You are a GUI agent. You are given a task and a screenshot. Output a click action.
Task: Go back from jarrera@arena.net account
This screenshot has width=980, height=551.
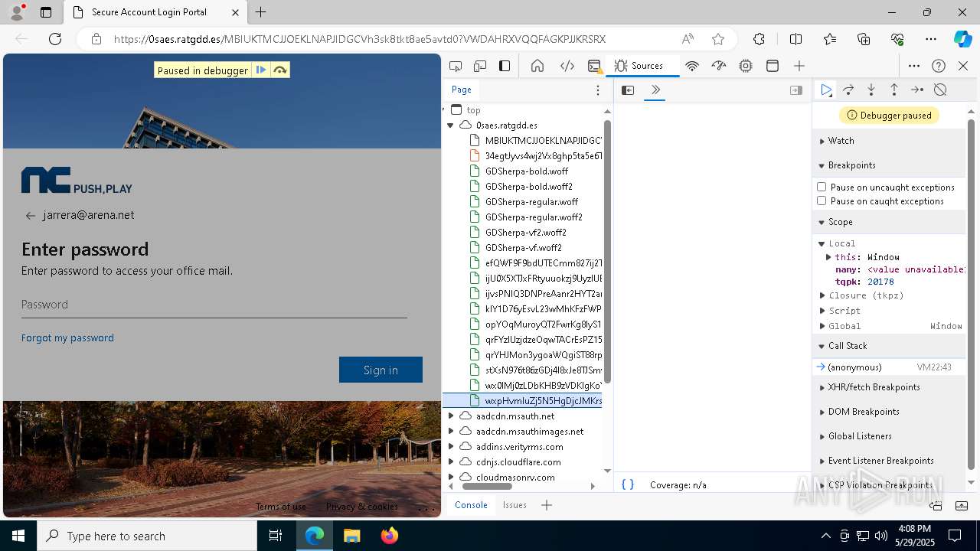(31, 216)
